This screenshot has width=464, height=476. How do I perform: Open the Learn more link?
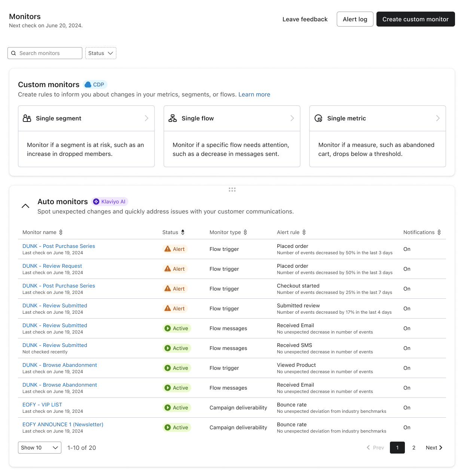pyautogui.click(x=254, y=95)
